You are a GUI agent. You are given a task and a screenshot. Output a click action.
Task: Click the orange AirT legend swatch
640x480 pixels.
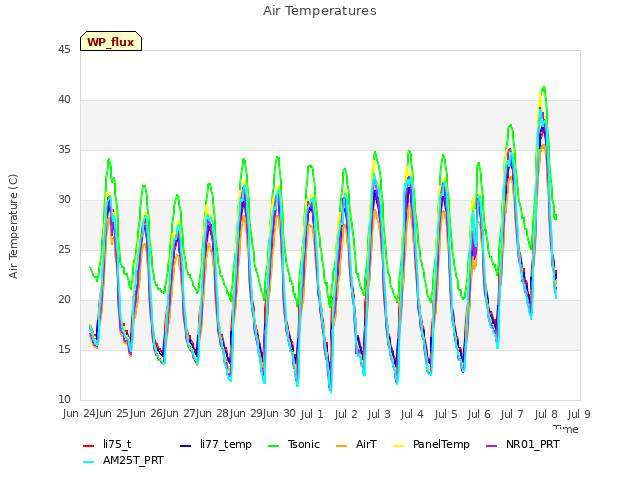pos(341,446)
